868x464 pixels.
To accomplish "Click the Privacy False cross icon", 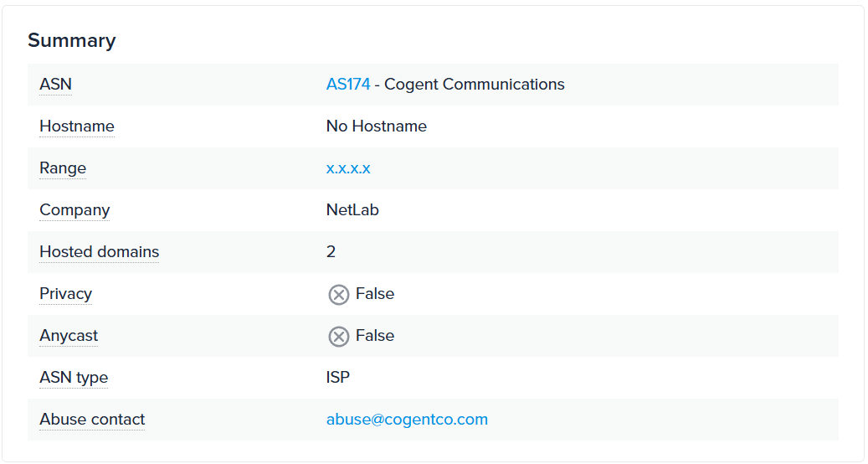I will 338,295.
